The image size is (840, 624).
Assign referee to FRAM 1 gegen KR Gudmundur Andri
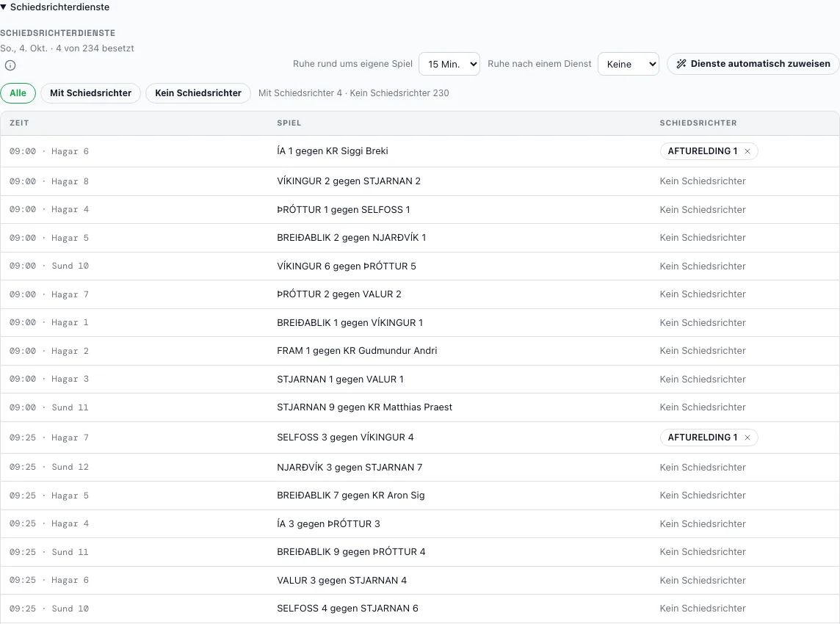tap(702, 350)
